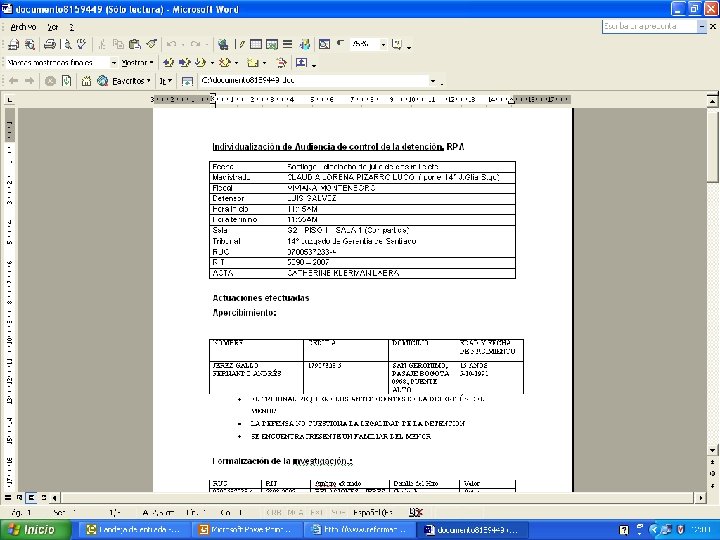Click the Reviewing Pane icon
The width and height of the screenshot is (720, 540).
coord(301,62)
